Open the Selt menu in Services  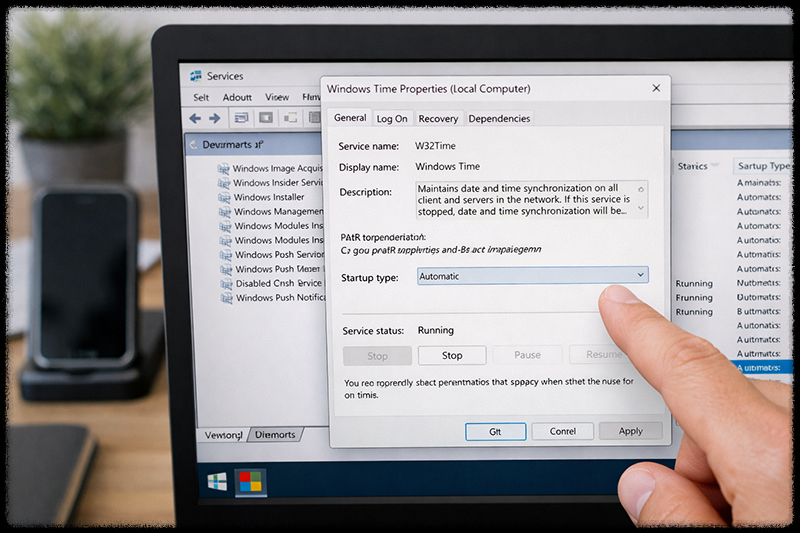[x=201, y=97]
